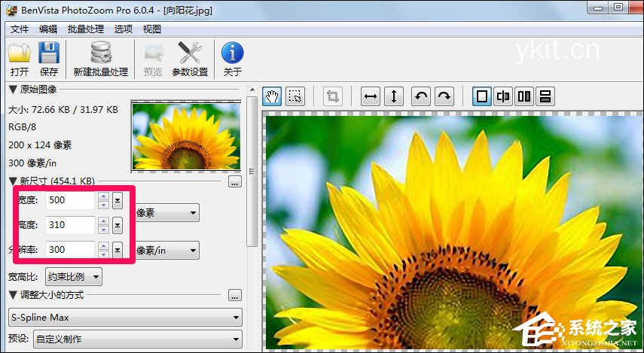Open the 文件 menu
644x353 pixels.
pyautogui.click(x=19, y=29)
